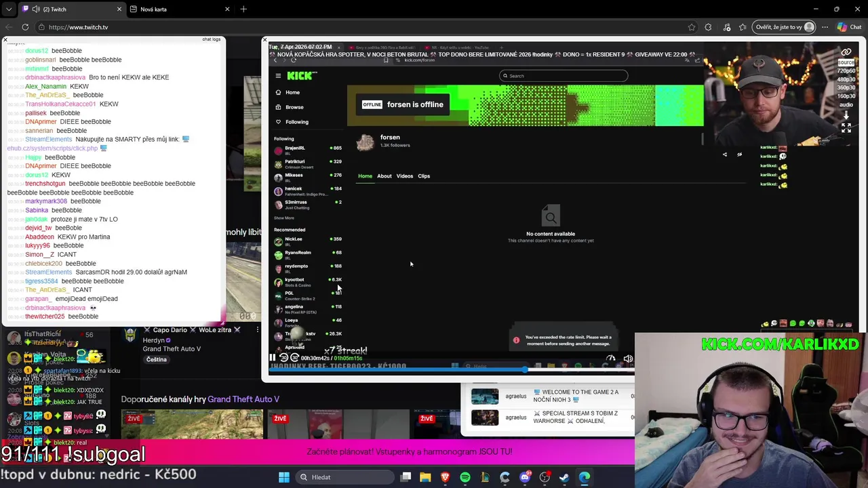
Task: Open the Twitch browser tab
Action: coord(72,9)
